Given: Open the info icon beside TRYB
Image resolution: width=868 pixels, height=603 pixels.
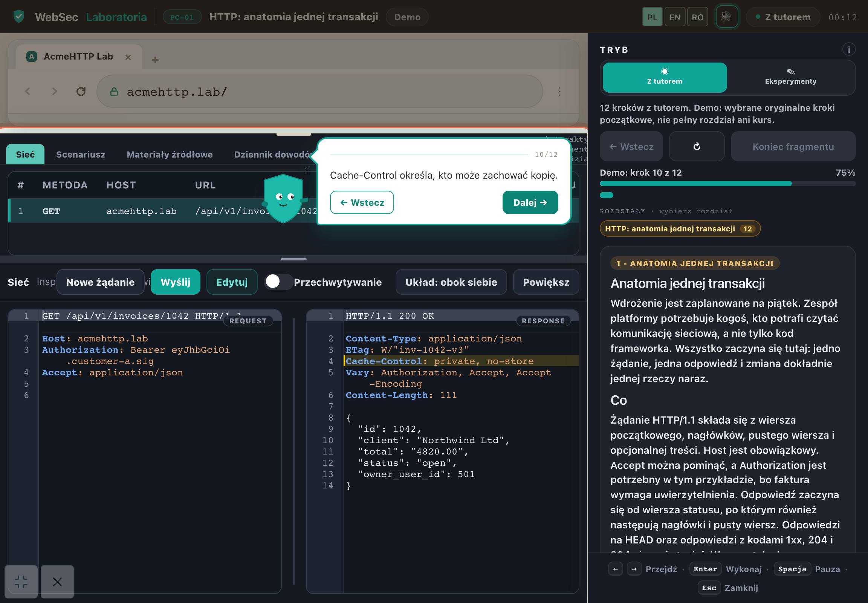Looking at the screenshot, I should (x=848, y=49).
